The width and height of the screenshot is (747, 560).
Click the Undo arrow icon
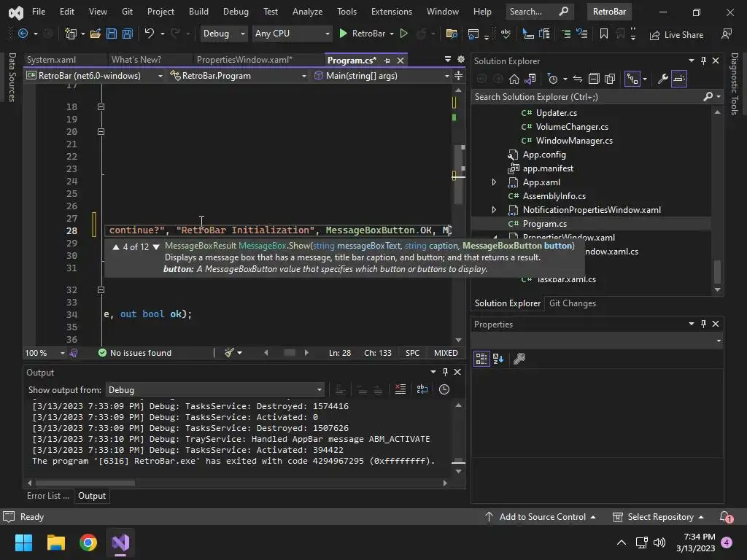pos(149,33)
